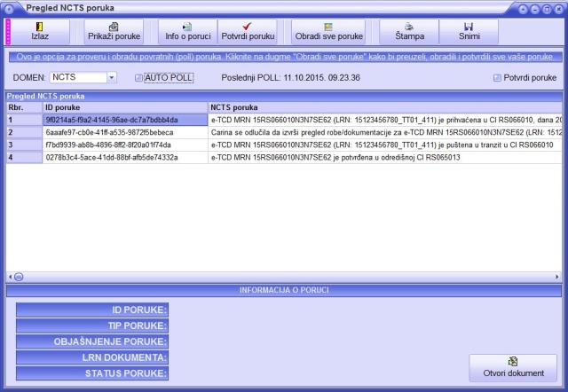Viewport: 568px width, 392px height.
Task: Select row number 4 header cell
Action: coord(24,158)
